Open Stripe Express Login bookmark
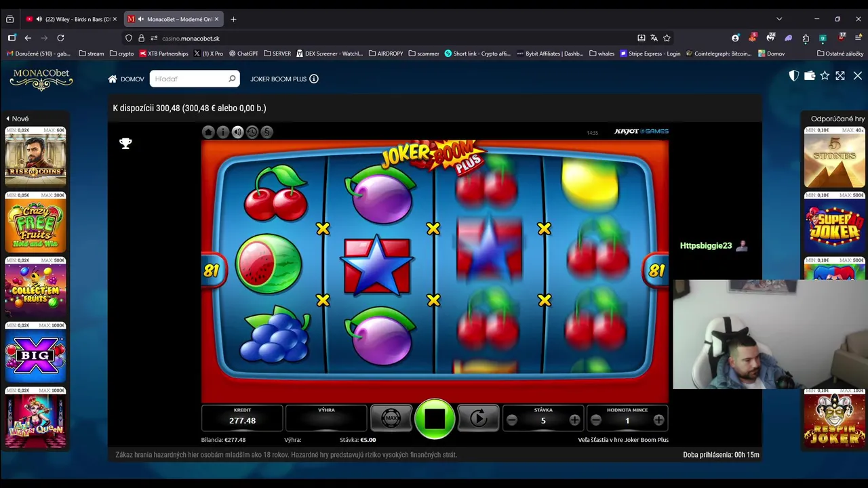This screenshot has width=868, height=488. coord(650,54)
